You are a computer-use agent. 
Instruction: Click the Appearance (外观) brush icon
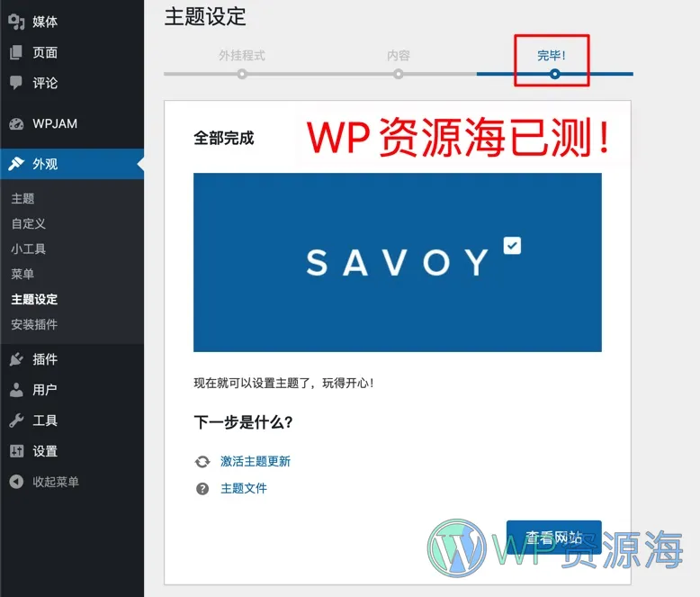16,164
